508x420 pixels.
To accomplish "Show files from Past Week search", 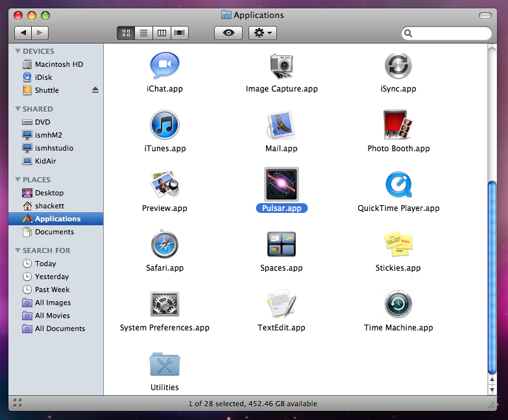I will [x=56, y=290].
